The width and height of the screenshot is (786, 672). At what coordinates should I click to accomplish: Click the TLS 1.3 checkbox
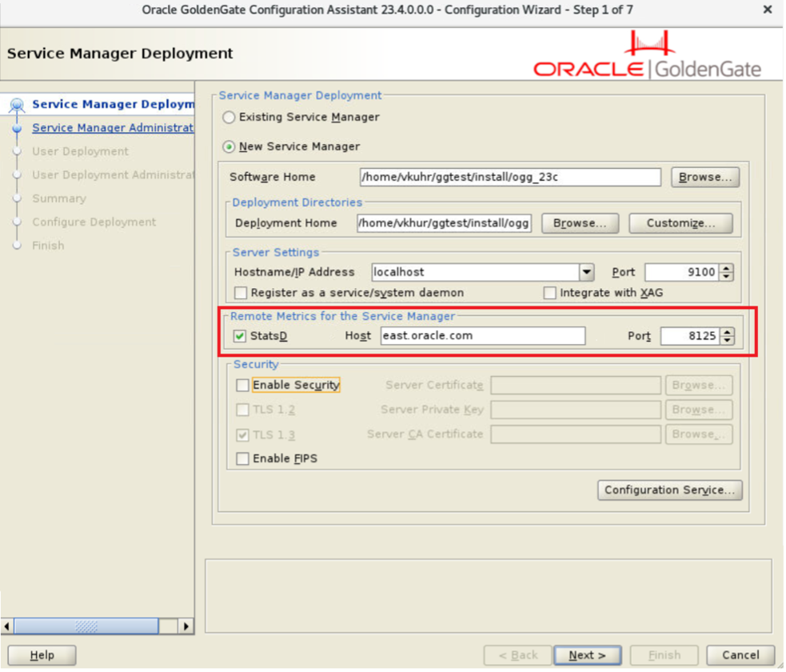pyautogui.click(x=242, y=434)
